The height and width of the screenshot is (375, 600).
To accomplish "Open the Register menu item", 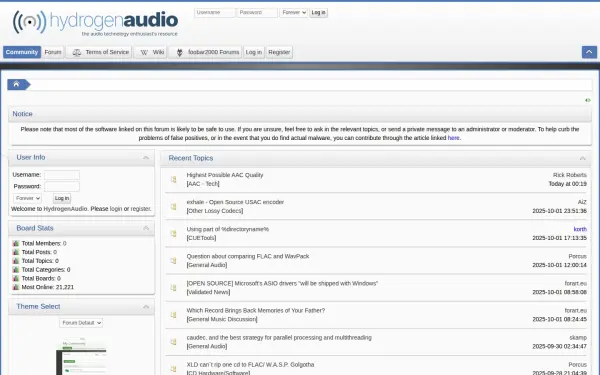I will point(279,52).
